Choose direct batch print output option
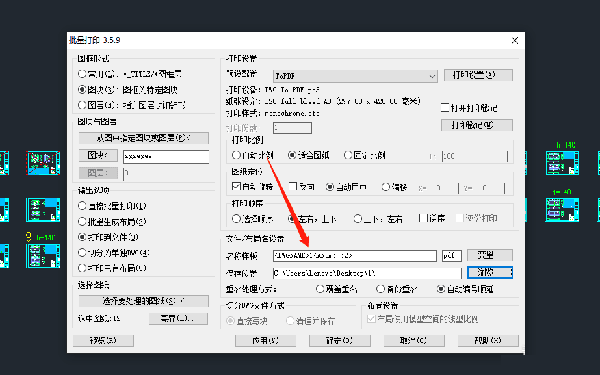Image resolution: width=600 pixels, height=375 pixels. pos(82,206)
